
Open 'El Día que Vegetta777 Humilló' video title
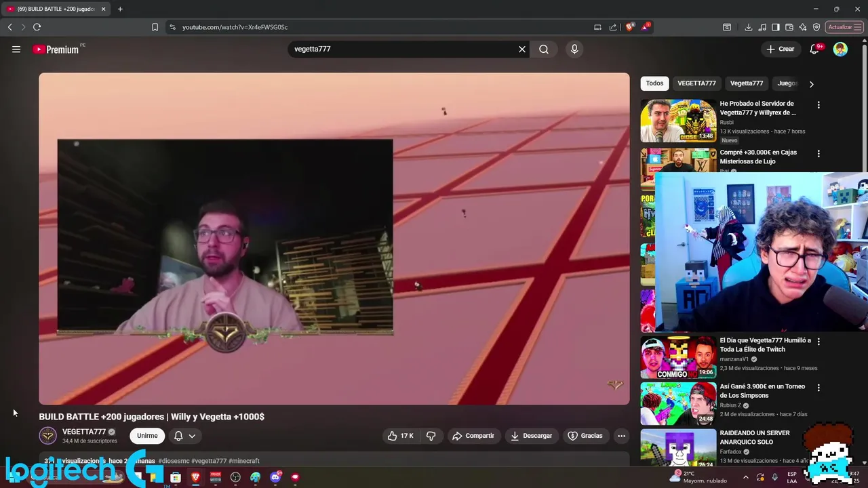click(x=765, y=345)
